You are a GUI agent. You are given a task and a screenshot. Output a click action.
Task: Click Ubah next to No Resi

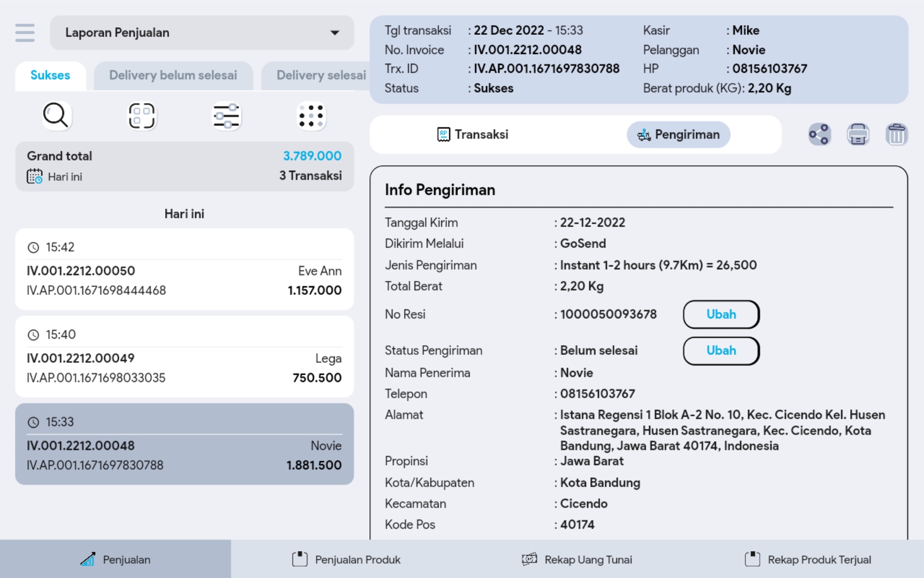(x=721, y=315)
